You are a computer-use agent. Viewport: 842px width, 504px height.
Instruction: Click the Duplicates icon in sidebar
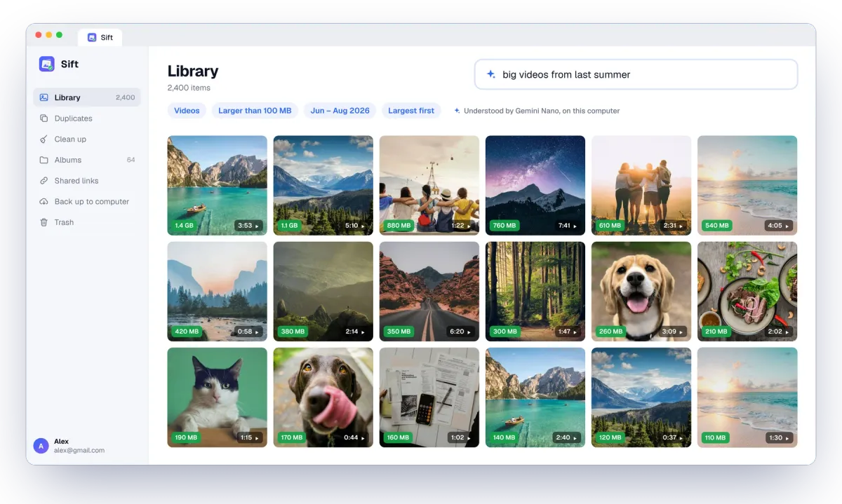pos(44,118)
